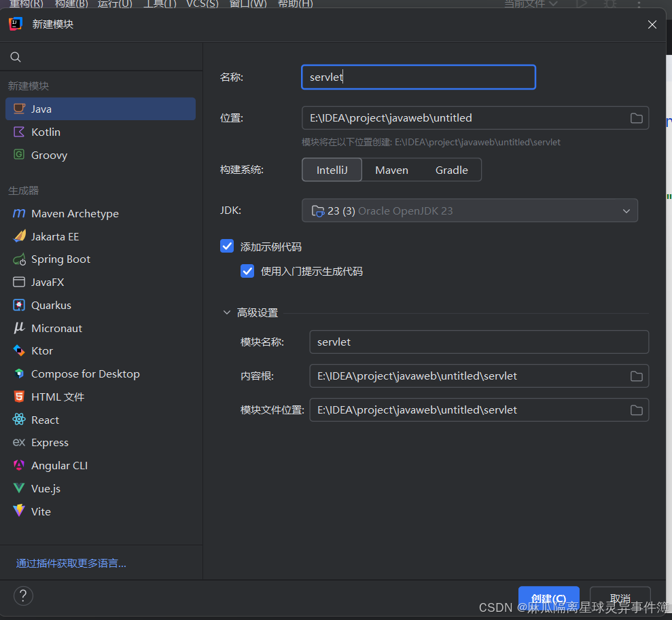Select the Java module type
Image resolution: width=672 pixels, height=620 pixels.
[101, 109]
